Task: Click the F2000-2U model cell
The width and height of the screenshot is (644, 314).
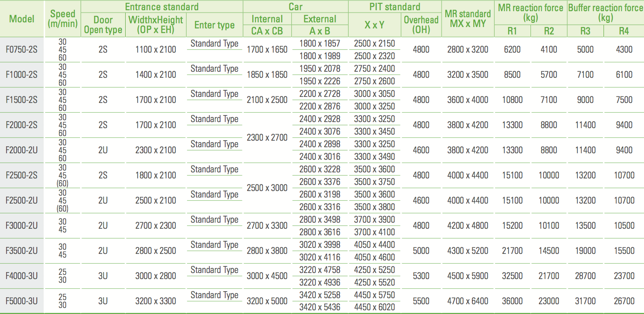Action: (22, 150)
